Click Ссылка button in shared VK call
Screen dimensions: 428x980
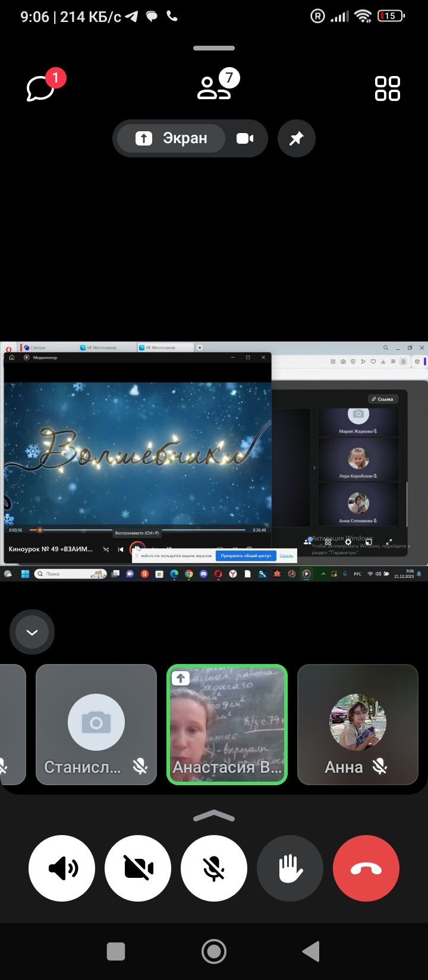point(382,399)
